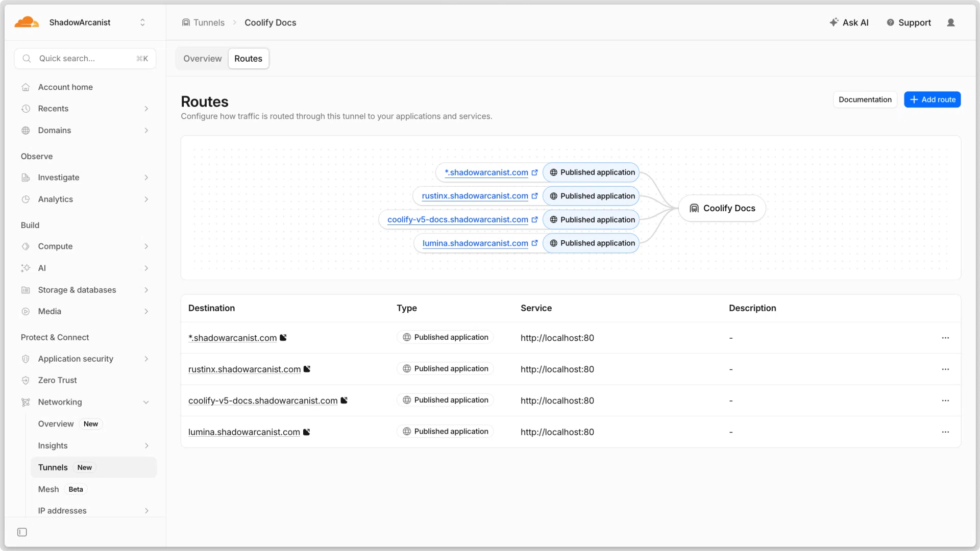Open external link icon beside rustinx.shadowarcanist.com in diagram
The image size is (980, 551).
click(x=534, y=196)
